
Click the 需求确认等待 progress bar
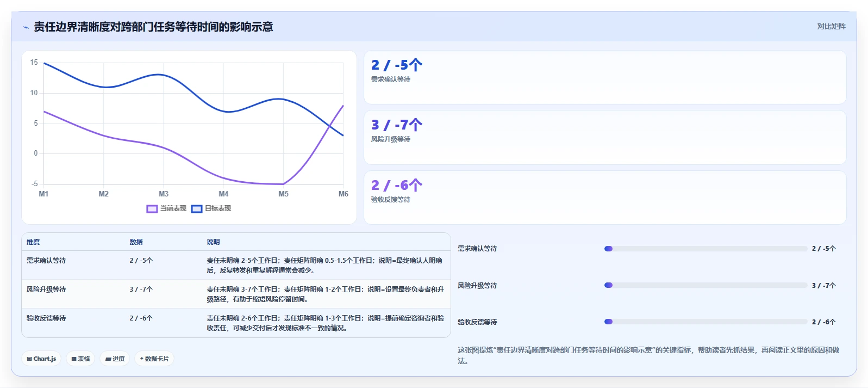[706, 249]
